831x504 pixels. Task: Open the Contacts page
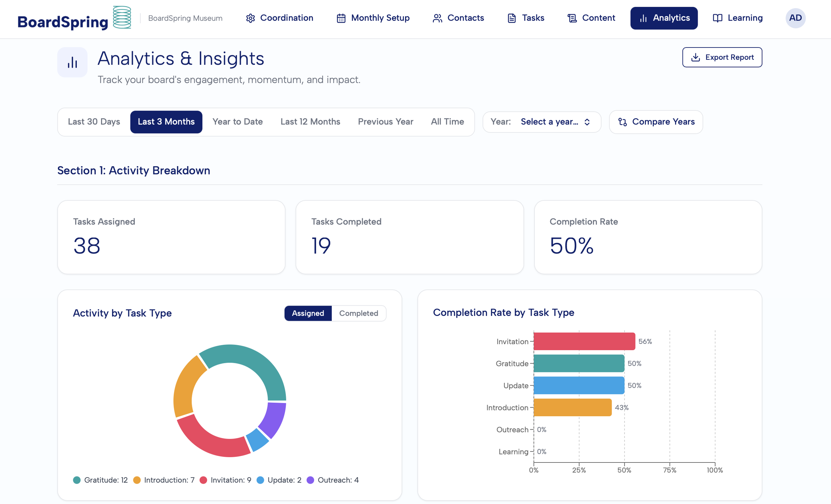pyautogui.click(x=459, y=18)
